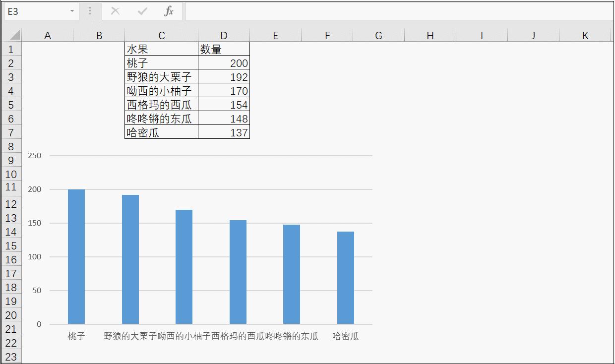Select the table cell 西格玛的西瓜
The image size is (615, 364).
[162, 104]
